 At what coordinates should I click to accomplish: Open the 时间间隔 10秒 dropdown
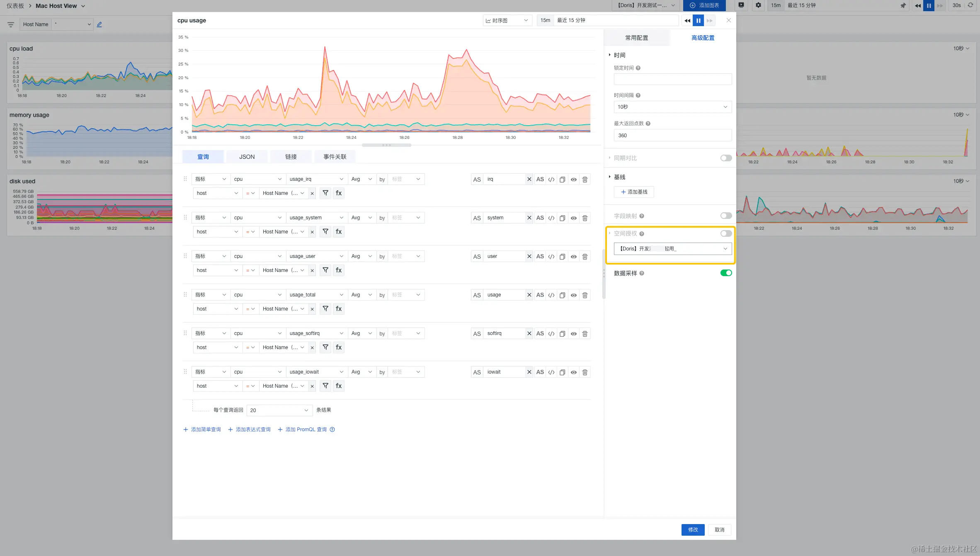click(672, 107)
